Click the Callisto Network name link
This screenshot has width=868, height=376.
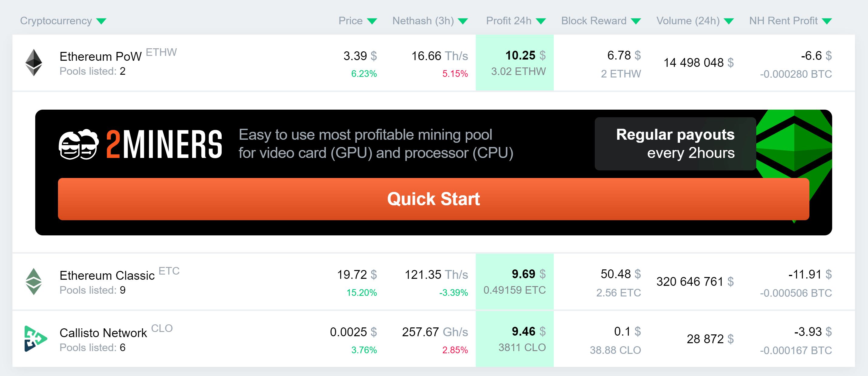[103, 333]
